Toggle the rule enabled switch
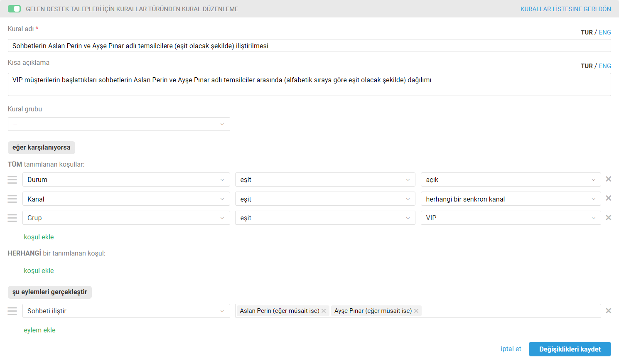This screenshot has height=364, width=619. pyautogui.click(x=14, y=9)
